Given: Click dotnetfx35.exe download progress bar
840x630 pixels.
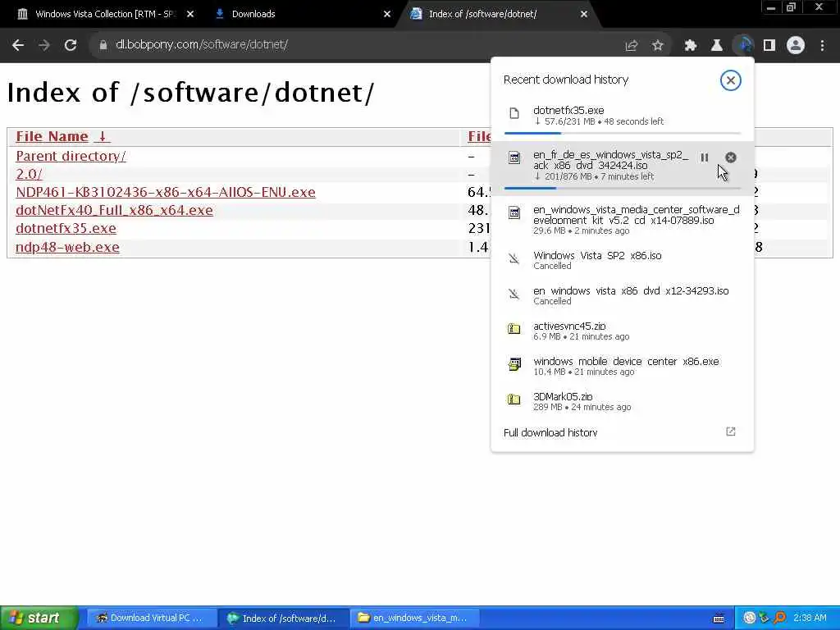Looking at the screenshot, I should 622,133.
